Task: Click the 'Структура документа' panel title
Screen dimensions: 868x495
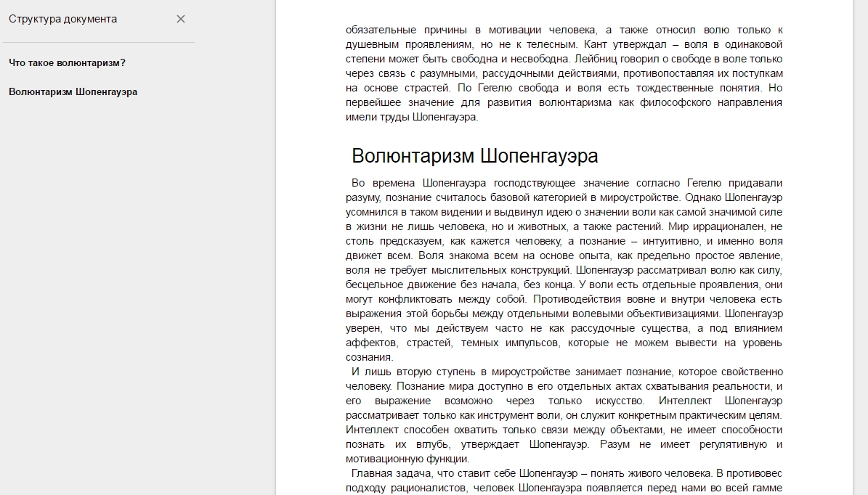Action: click(x=62, y=19)
